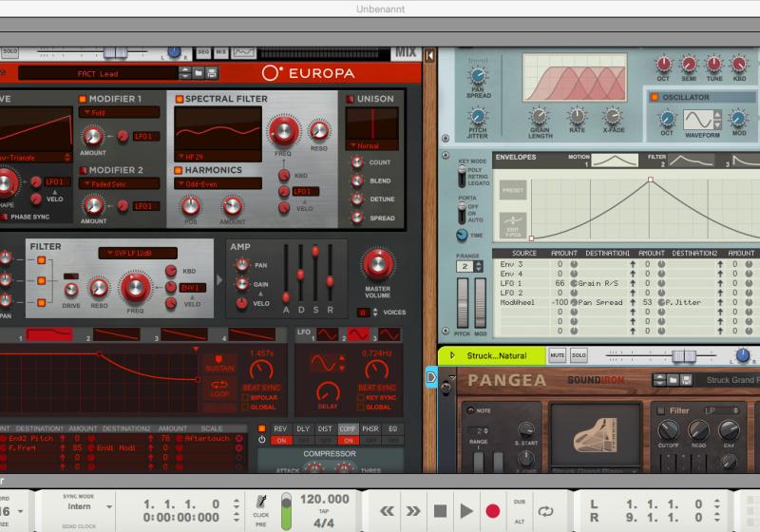Viewport: 760px width, 532px height.
Task: Select the EQ effect tab
Action: pos(392,428)
